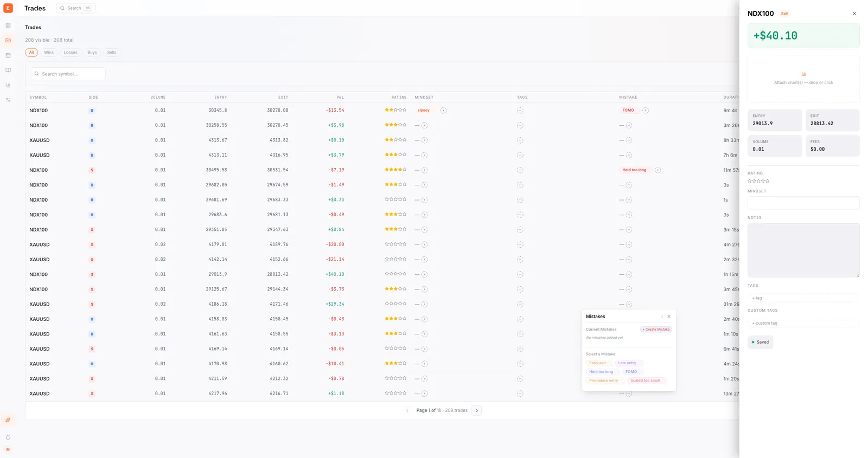
Task: Change star rating for NDX100 30495.58 row
Action: tap(395, 170)
